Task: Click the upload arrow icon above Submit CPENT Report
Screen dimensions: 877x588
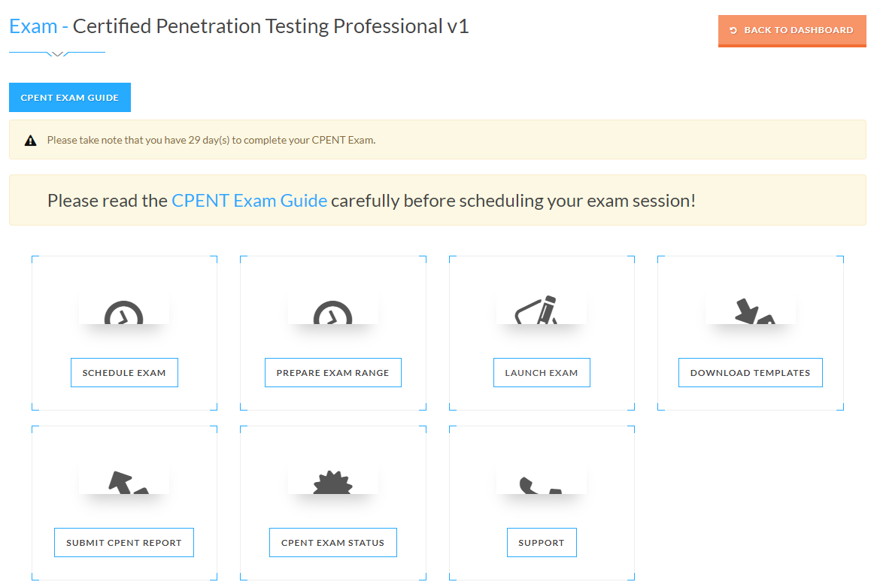Action: coord(125,482)
